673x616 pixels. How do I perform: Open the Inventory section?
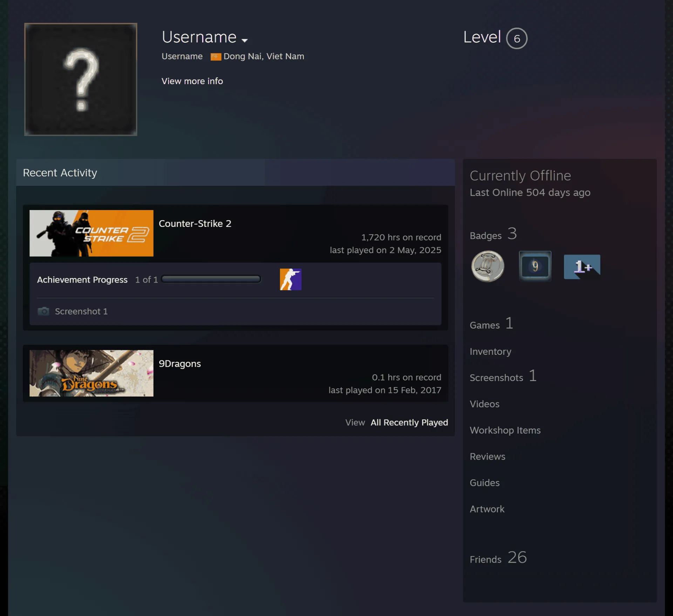coord(490,351)
